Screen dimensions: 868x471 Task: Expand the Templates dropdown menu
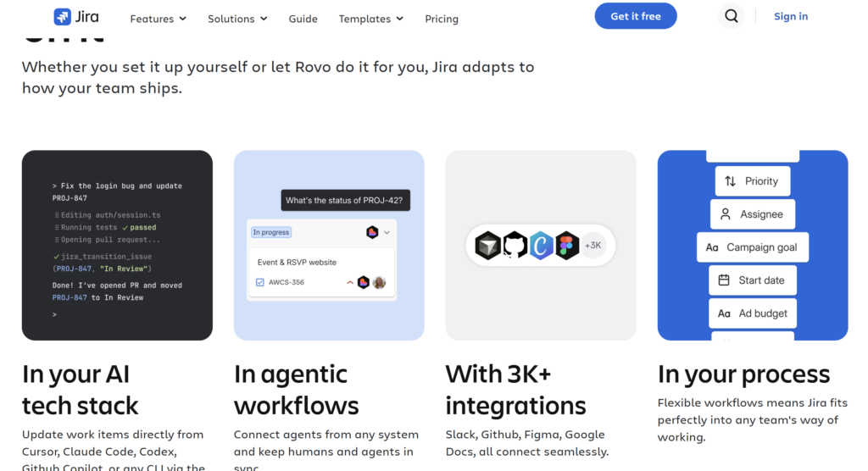tap(371, 19)
